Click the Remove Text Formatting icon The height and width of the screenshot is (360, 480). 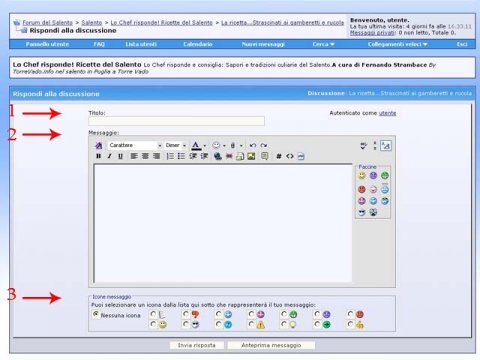coord(99,146)
